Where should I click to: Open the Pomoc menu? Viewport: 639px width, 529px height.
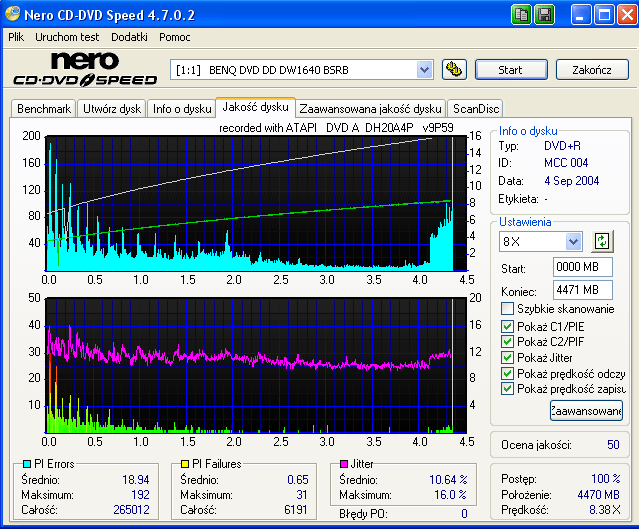tap(175, 37)
